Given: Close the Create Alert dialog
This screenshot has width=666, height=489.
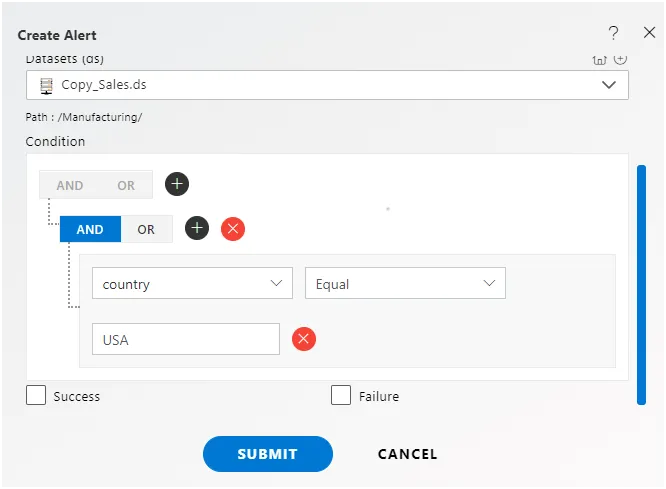Looking at the screenshot, I should 649,32.
